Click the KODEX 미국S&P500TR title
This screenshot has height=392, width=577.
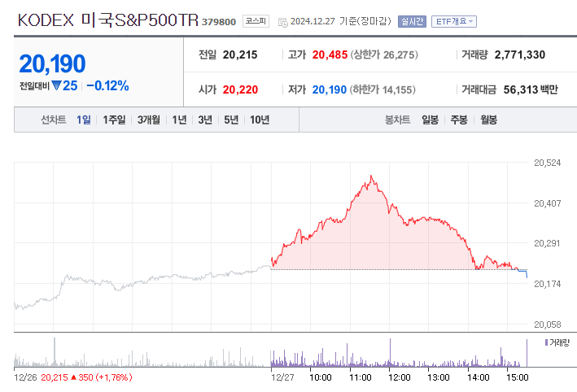point(108,20)
